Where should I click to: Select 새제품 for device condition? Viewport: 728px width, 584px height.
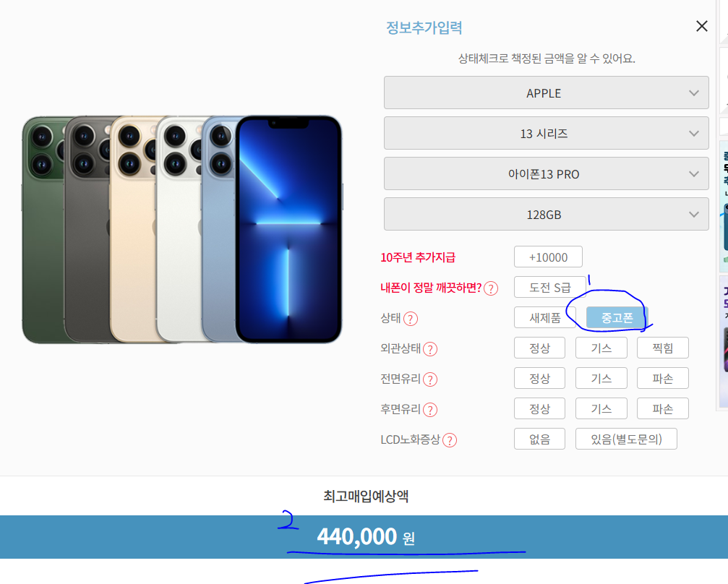545,317
